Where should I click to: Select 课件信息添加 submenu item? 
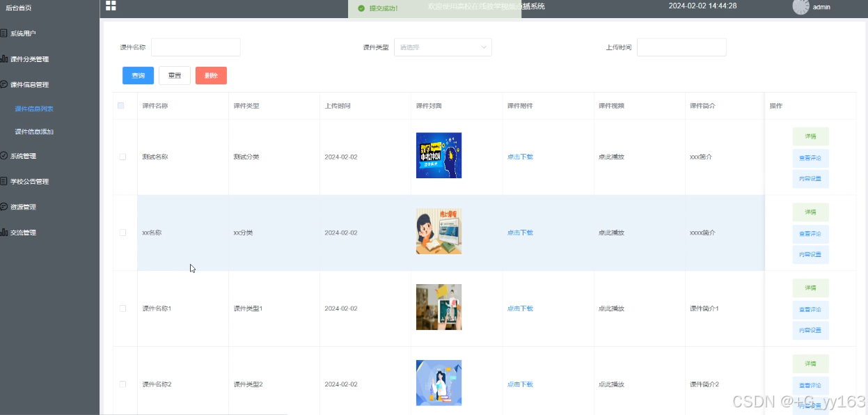(x=34, y=132)
